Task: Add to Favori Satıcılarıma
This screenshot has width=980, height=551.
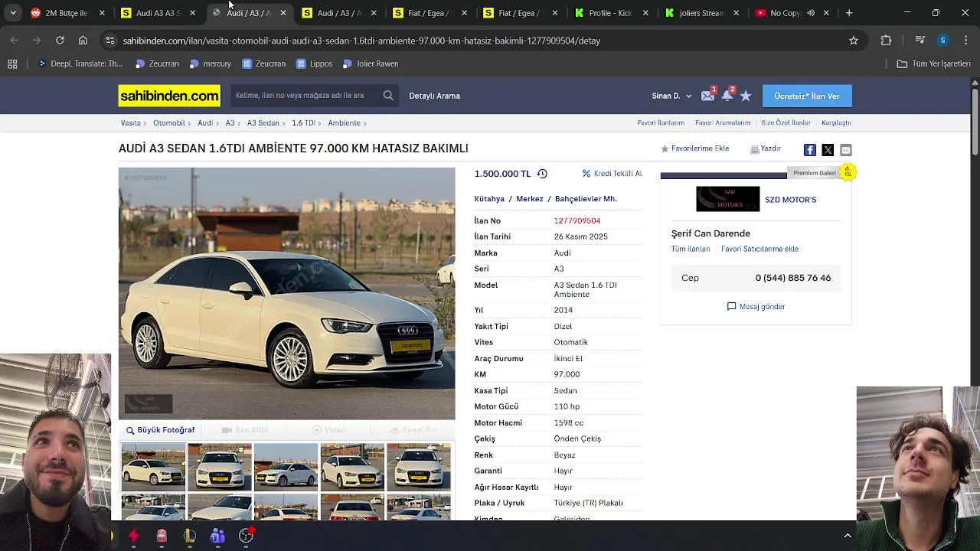Action: 759,249
